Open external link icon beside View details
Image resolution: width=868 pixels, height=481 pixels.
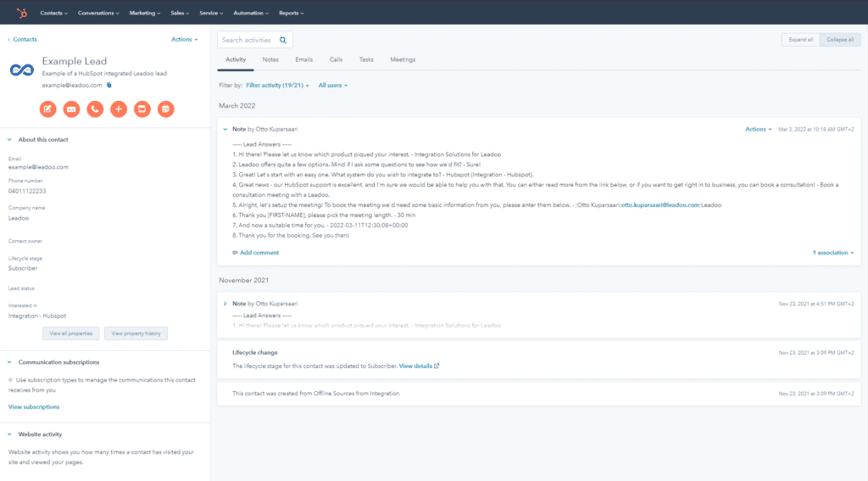click(x=437, y=366)
